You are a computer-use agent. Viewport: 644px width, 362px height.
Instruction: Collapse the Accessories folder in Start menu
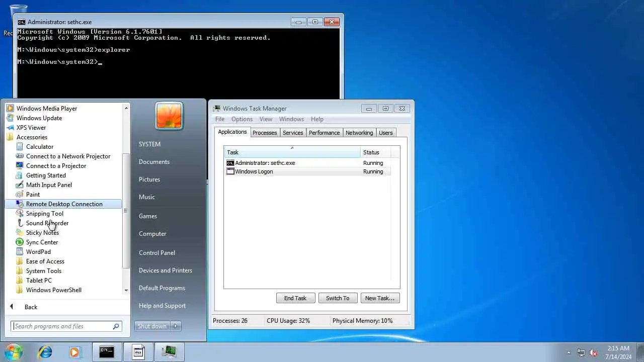(x=32, y=137)
